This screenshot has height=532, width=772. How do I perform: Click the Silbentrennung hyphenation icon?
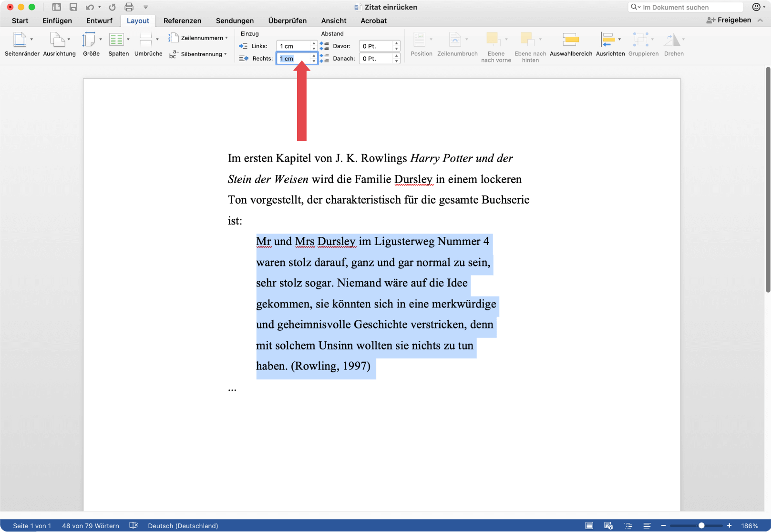[x=174, y=54]
